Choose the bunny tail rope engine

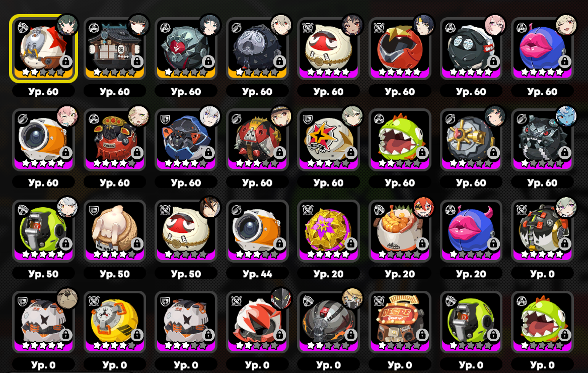[114, 231]
